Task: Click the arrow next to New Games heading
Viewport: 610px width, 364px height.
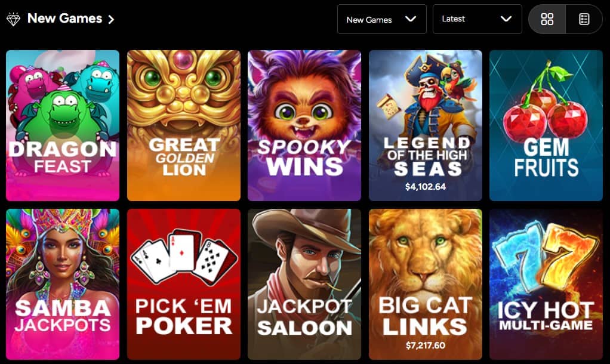Action: point(111,19)
